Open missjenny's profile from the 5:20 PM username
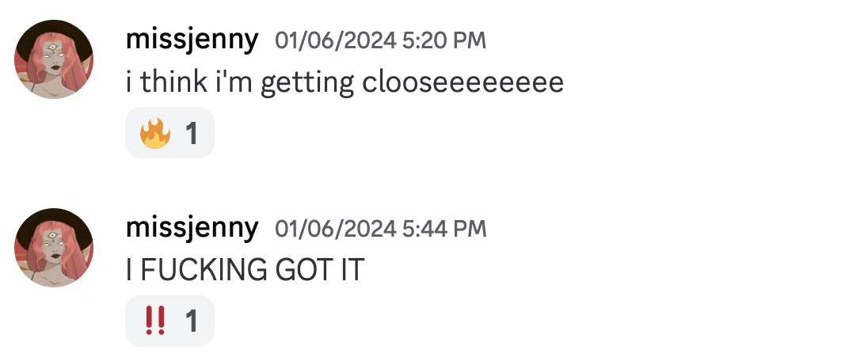The image size is (868, 361). coord(192,40)
